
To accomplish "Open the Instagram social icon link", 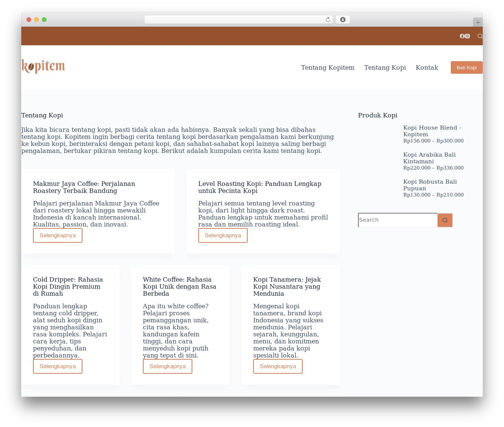I will (467, 36).
